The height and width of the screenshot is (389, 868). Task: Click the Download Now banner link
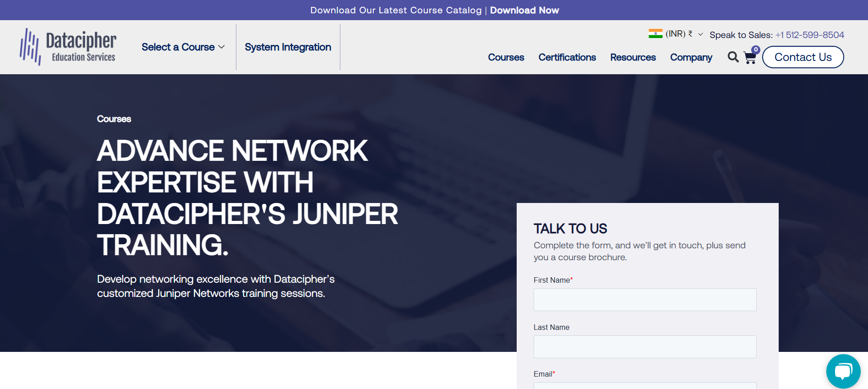pos(524,10)
